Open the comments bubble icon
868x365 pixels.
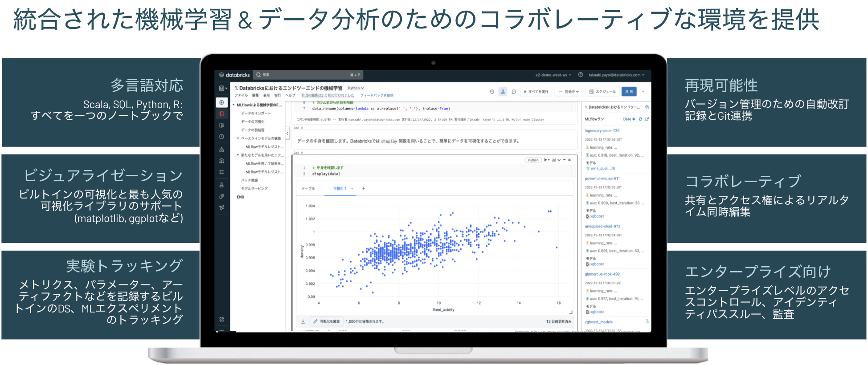pyautogui.click(x=514, y=92)
